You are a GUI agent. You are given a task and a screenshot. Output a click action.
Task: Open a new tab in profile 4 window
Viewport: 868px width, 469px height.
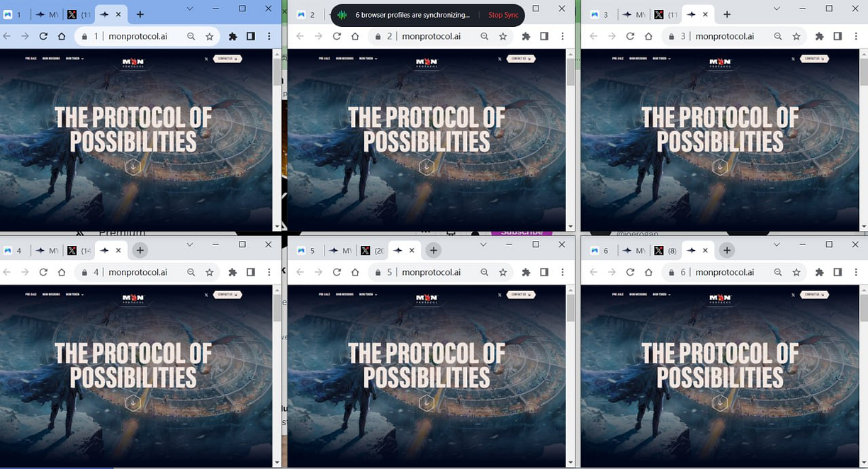click(140, 250)
